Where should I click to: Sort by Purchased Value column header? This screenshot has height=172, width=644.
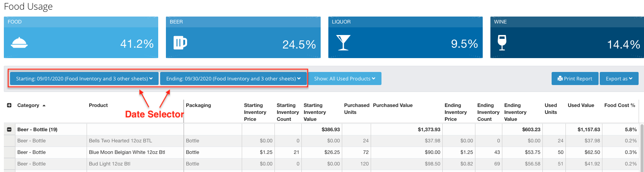tap(393, 105)
